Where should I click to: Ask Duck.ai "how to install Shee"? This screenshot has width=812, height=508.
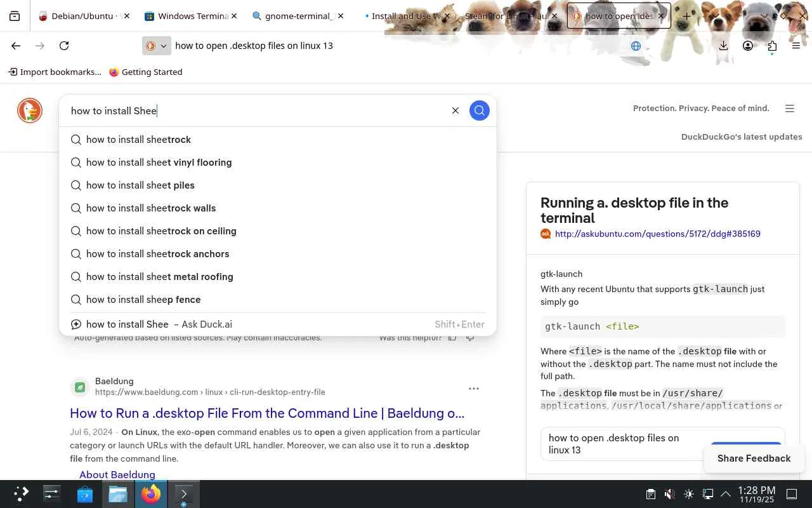point(278,324)
